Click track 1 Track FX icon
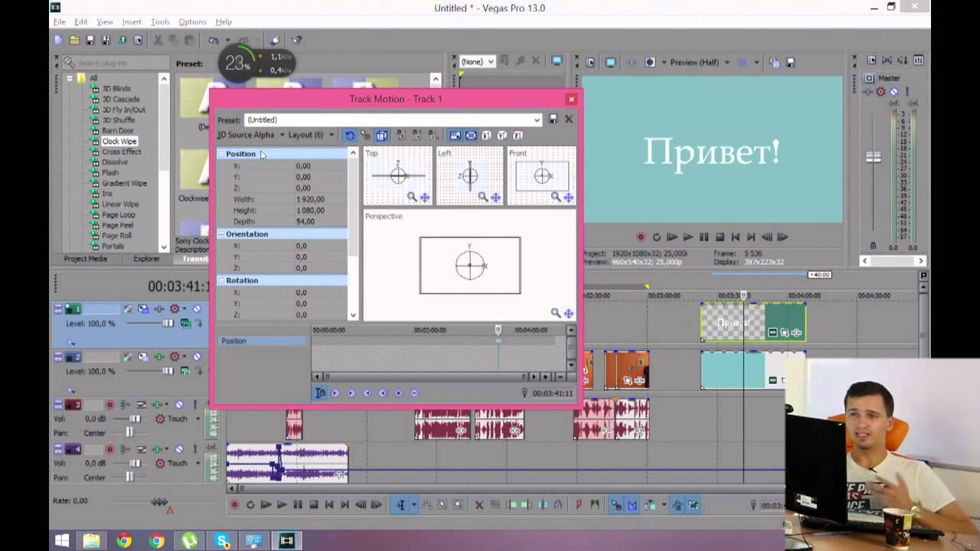Screen dimensions: 980x551 coord(159,309)
